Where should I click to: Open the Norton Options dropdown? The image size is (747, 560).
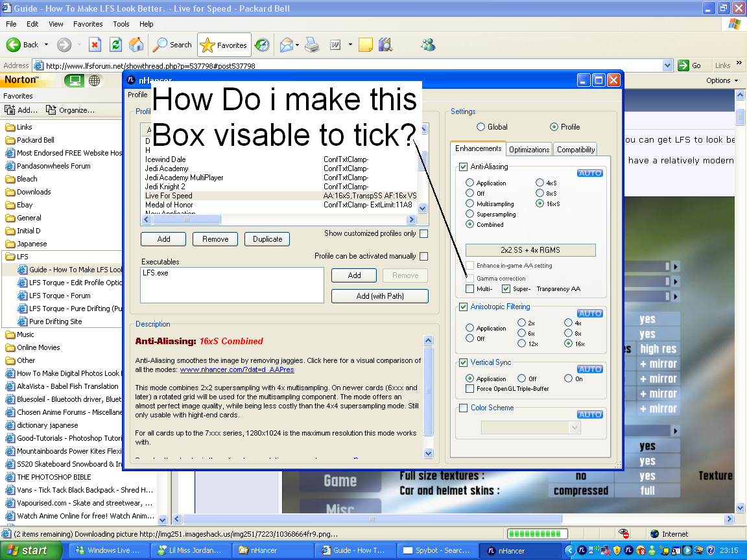pyautogui.click(x=722, y=80)
